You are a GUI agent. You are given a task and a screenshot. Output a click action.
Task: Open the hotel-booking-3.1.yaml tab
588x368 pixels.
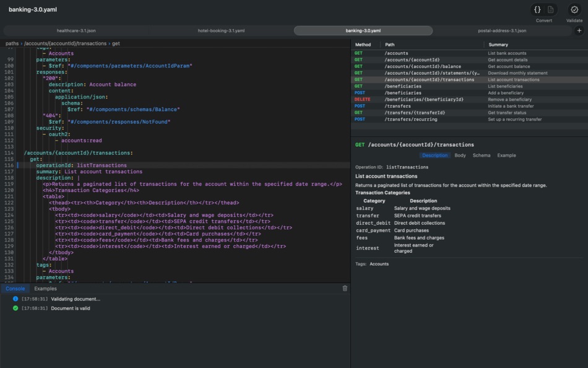223,30
